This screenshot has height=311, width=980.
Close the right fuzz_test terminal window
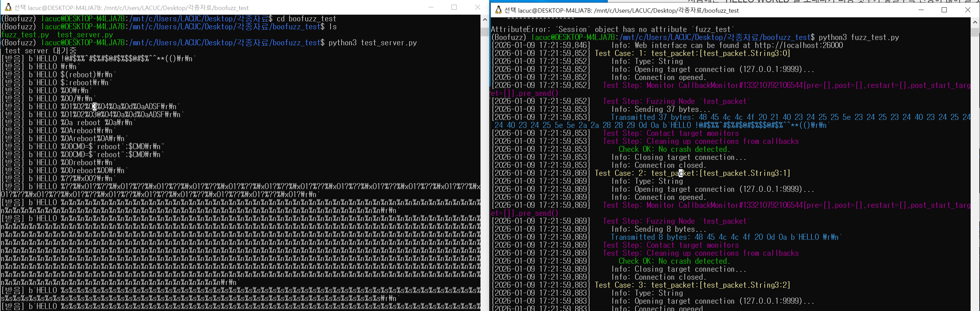(968, 10)
